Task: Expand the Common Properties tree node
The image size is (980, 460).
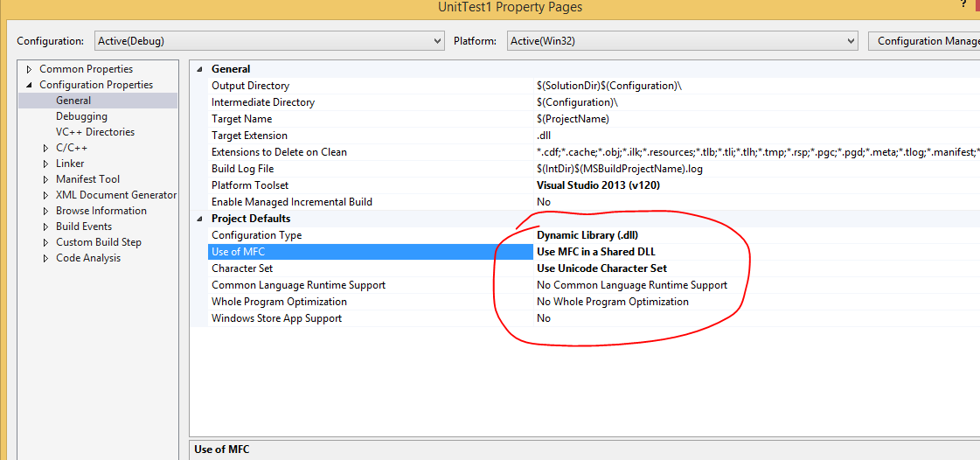Action: point(29,69)
